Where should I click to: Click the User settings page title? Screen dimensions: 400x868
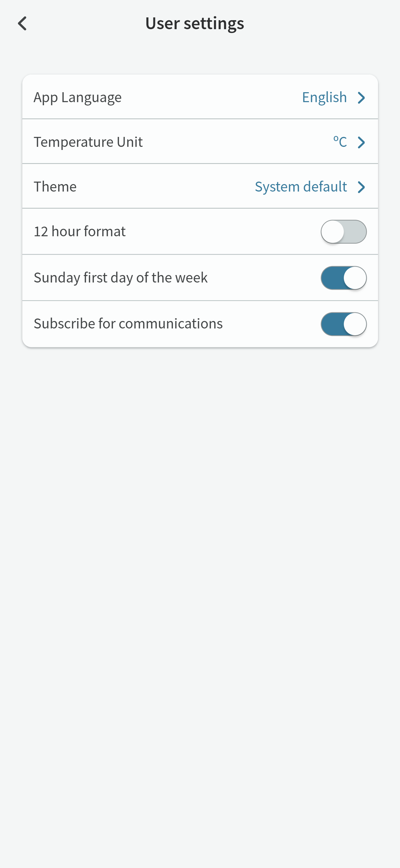[x=195, y=23]
